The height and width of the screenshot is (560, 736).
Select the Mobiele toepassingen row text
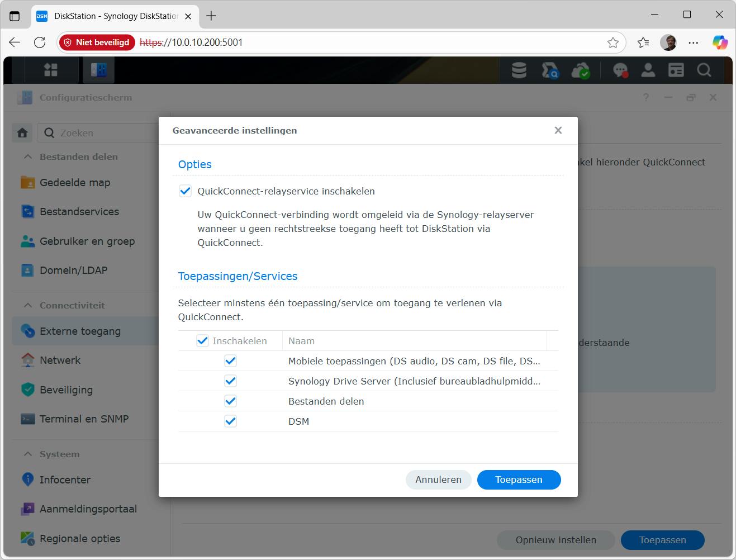point(414,361)
